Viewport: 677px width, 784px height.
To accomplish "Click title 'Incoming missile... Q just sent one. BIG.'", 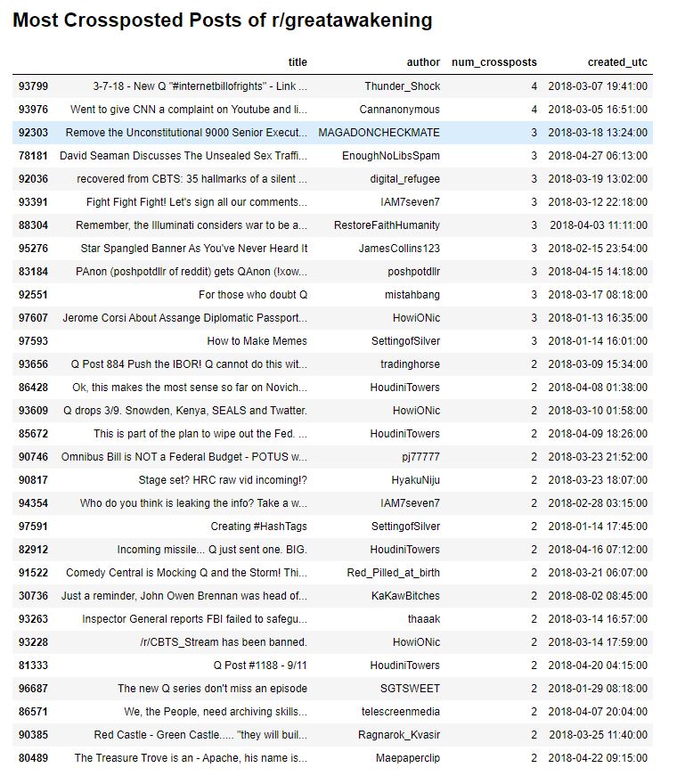I will click(212, 550).
